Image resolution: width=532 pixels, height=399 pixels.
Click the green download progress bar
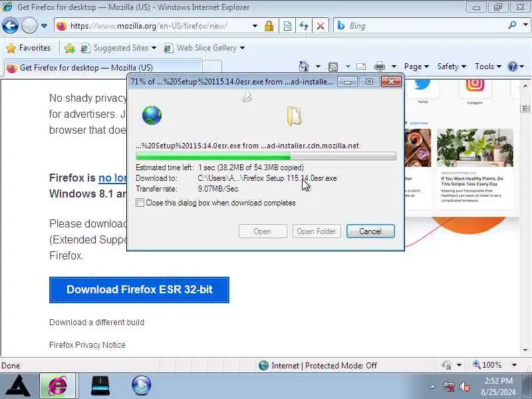coord(265,156)
